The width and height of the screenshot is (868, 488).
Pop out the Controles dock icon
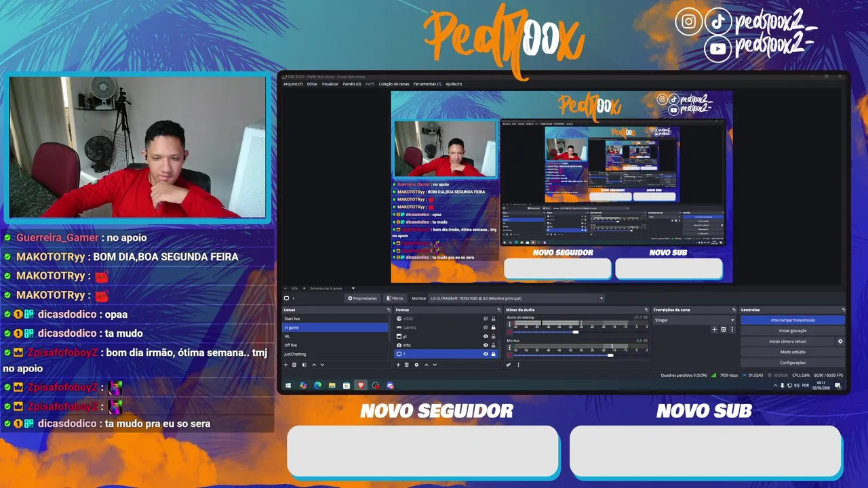[x=844, y=310]
